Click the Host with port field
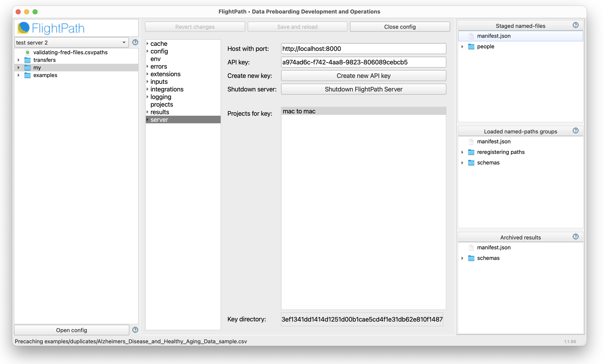Screen dimensions: 604x364 363,49
